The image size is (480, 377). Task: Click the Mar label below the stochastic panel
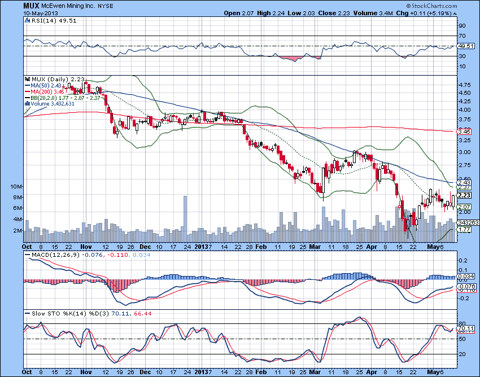tap(315, 372)
